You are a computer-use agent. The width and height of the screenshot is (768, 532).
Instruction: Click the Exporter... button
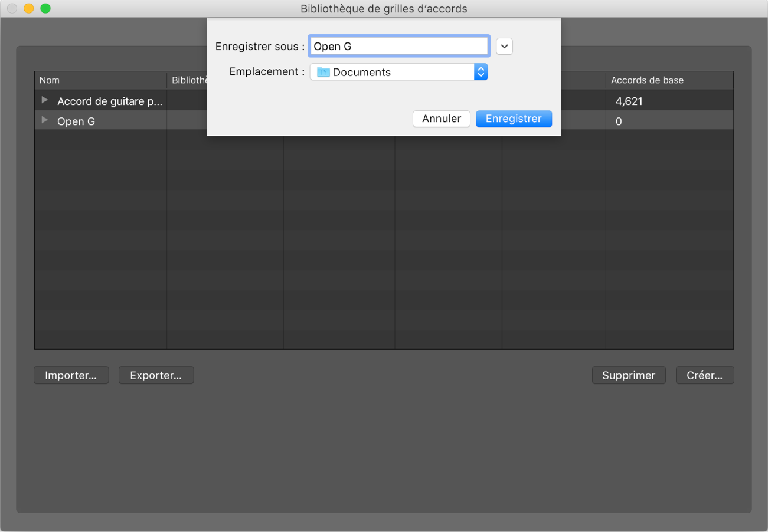tap(156, 375)
